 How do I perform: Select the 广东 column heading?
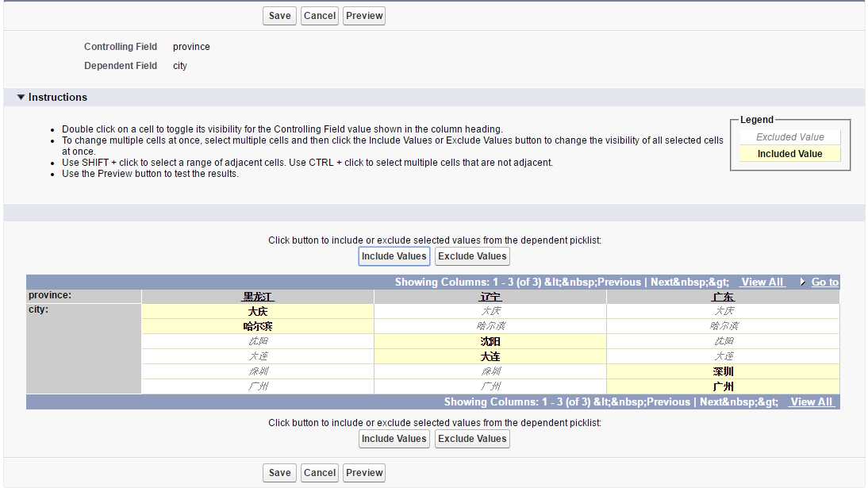click(x=723, y=296)
